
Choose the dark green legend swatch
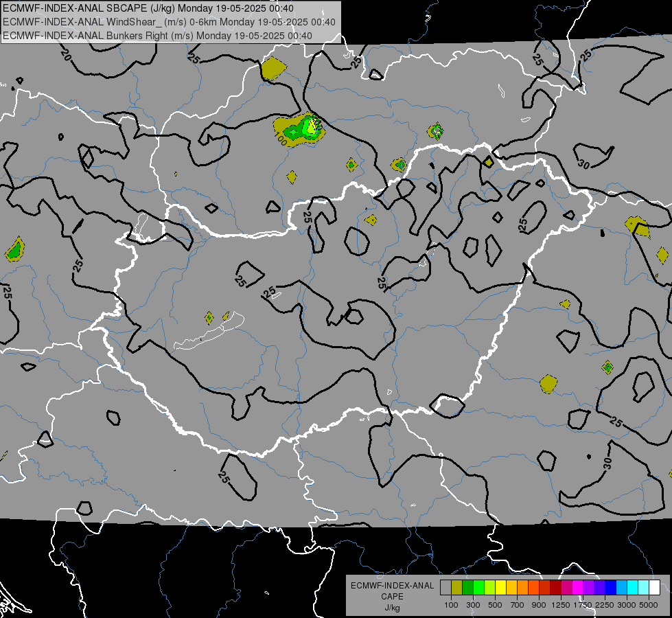click(x=467, y=588)
